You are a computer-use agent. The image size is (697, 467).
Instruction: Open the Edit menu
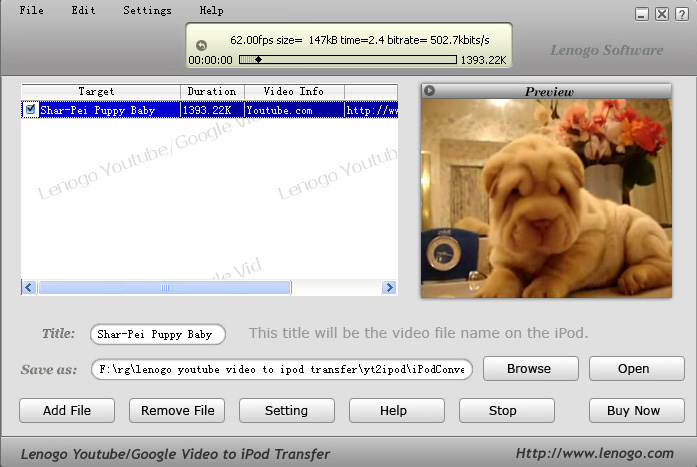click(x=84, y=11)
